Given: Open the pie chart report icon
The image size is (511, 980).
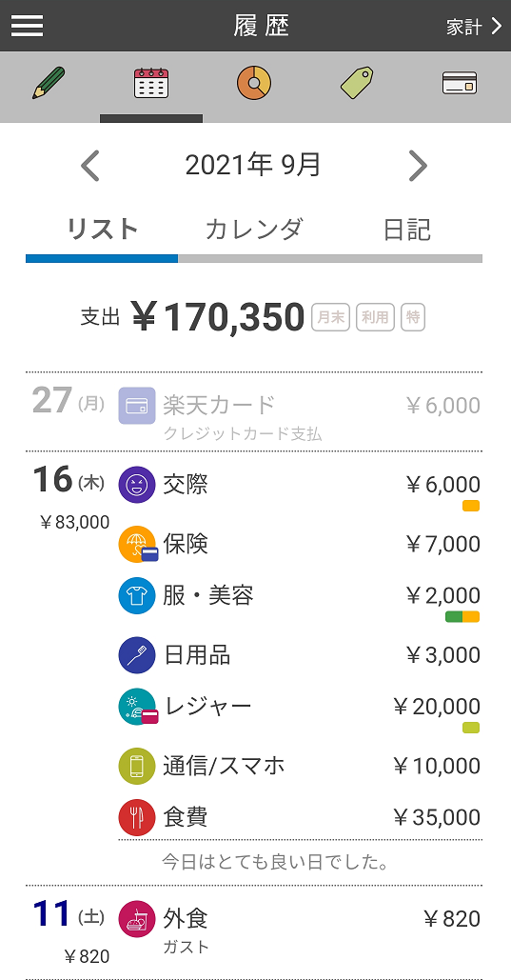Looking at the screenshot, I should [254, 83].
